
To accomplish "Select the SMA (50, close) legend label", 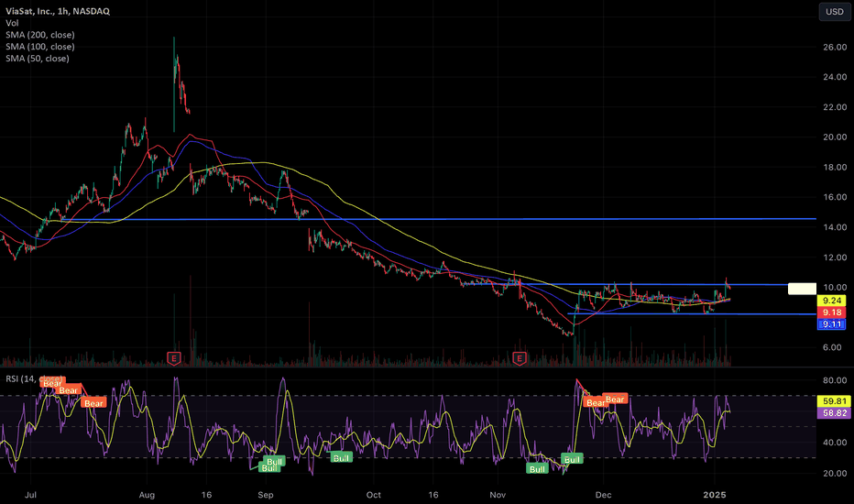I will coord(38,59).
